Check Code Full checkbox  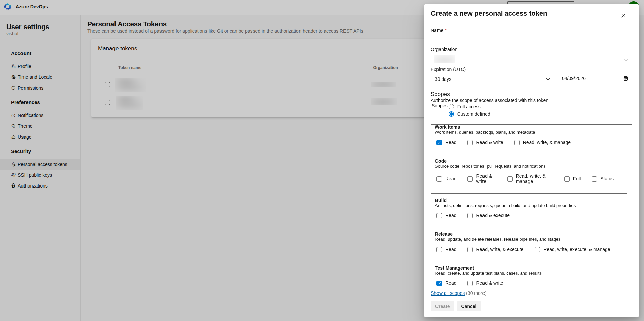pos(567,179)
